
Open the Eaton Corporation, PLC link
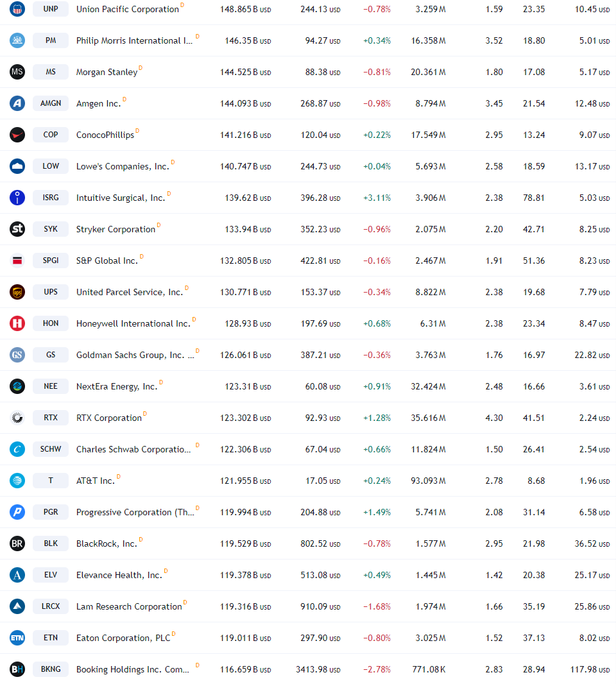point(123,638)
